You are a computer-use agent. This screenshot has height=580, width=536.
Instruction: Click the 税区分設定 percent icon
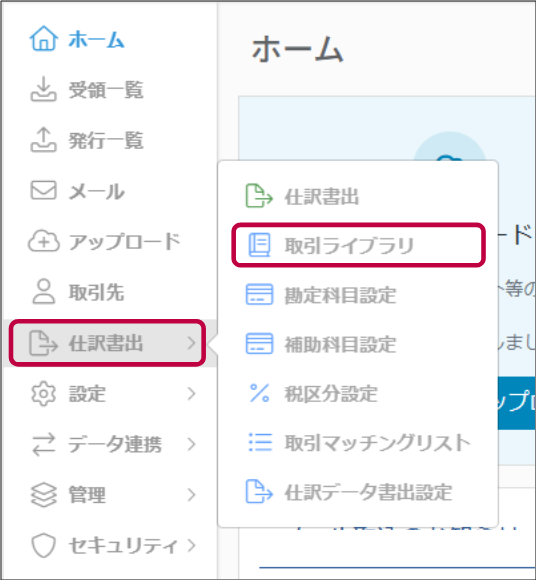coord(259,393)
